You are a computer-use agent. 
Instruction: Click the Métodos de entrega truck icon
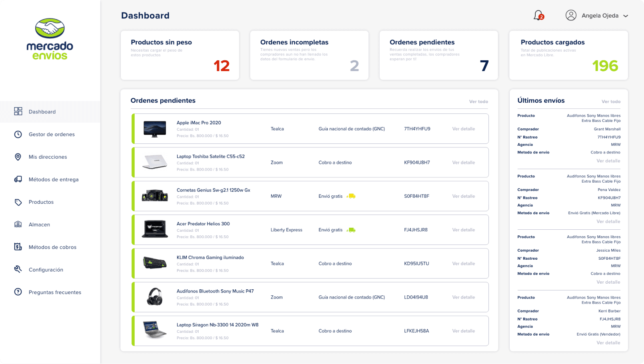click(x=18, y=179)
